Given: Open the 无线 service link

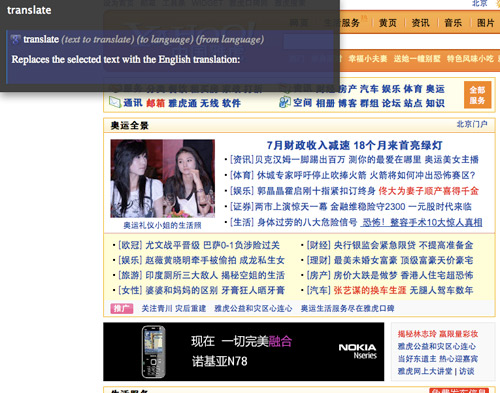Looking at the screenshot, I should tap(209, 103).
